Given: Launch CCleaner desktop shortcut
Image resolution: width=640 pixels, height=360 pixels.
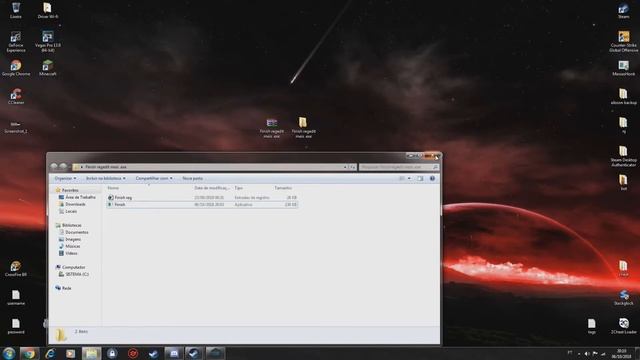Looking at the screenshot, I should [16, 96].
